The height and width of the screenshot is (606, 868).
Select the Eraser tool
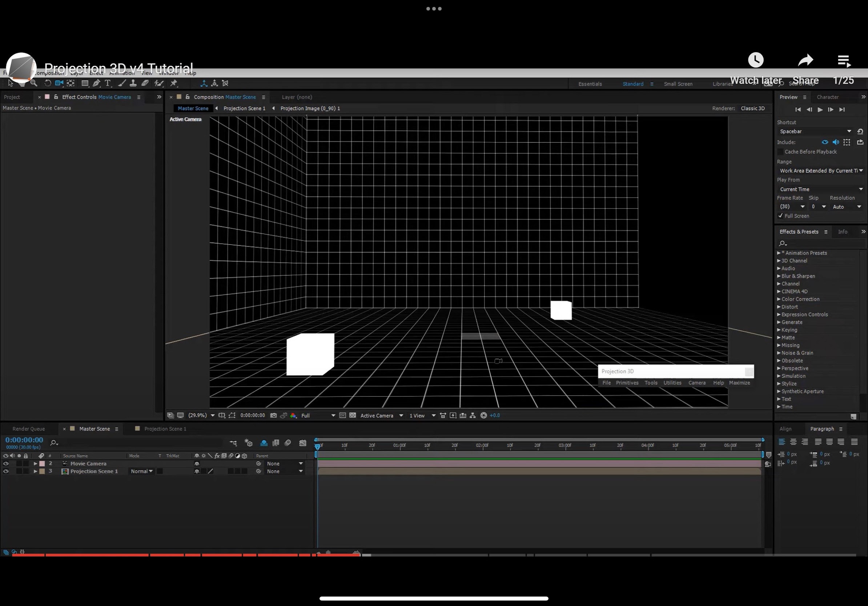[x=145, y=83]
